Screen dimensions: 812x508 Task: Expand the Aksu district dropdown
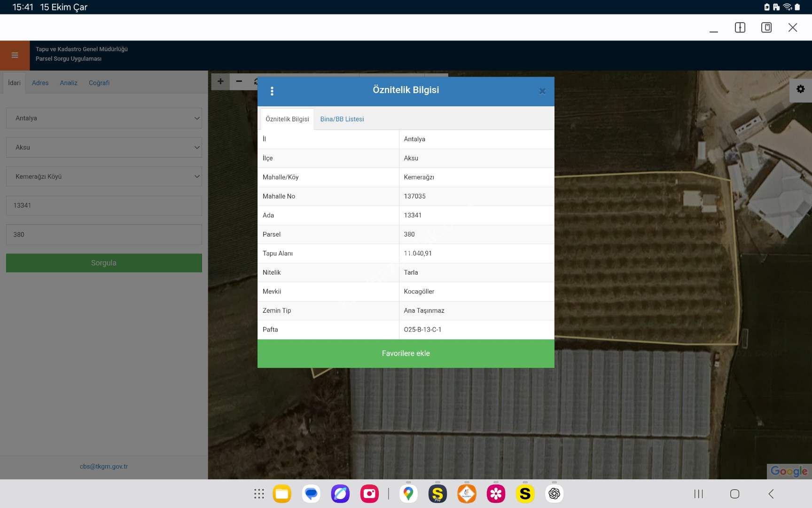(x=104, y=147)
